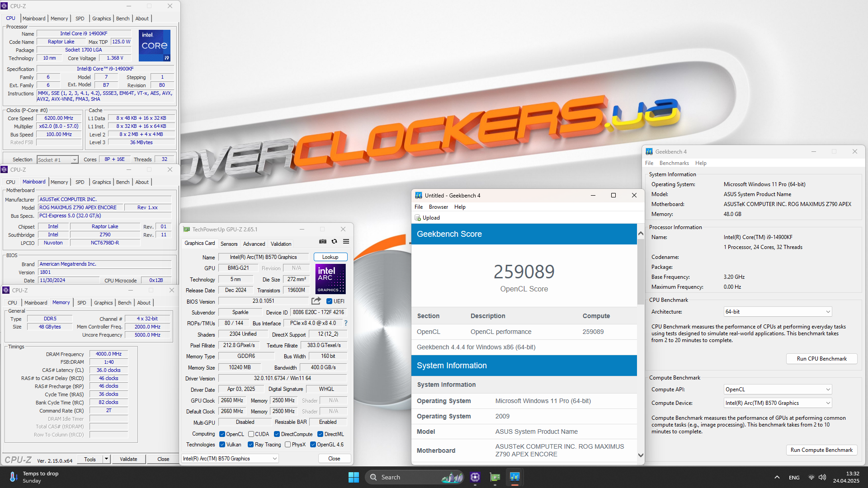
Task: Switch to the Advanced tab in GPU-Z
Action: [254, 244]
